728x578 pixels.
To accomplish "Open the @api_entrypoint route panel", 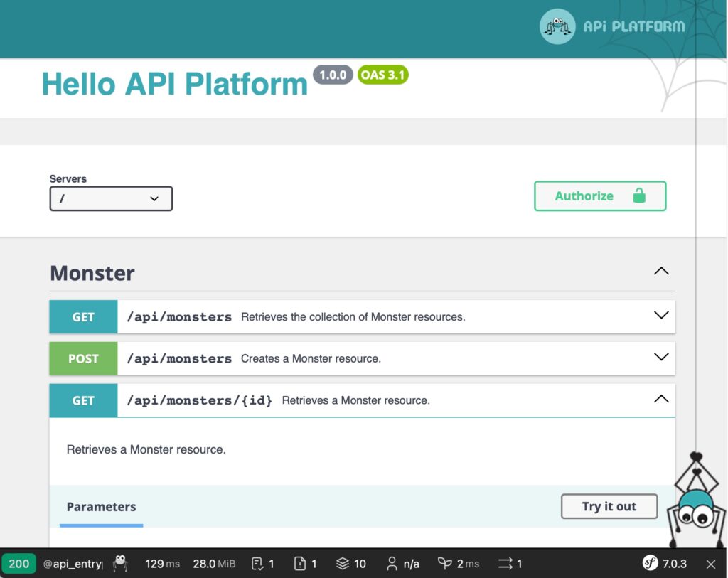I will pyautogui.click(x=73, y=564).
